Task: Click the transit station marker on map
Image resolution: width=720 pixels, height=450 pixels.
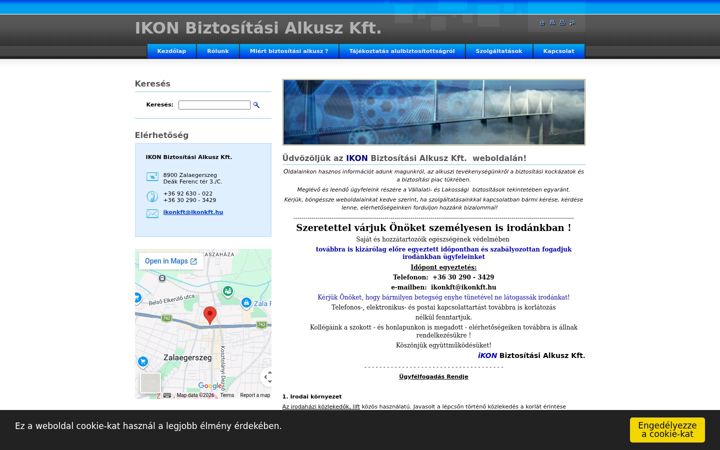Action: point(162,278)
